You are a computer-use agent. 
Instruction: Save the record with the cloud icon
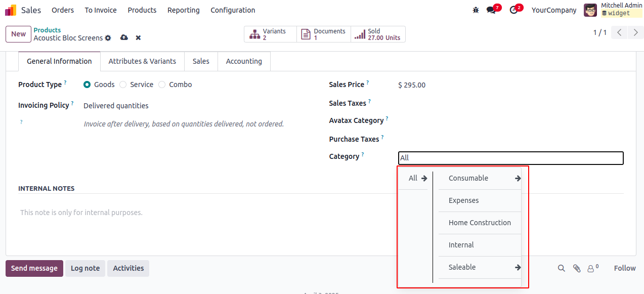point(124,38)
